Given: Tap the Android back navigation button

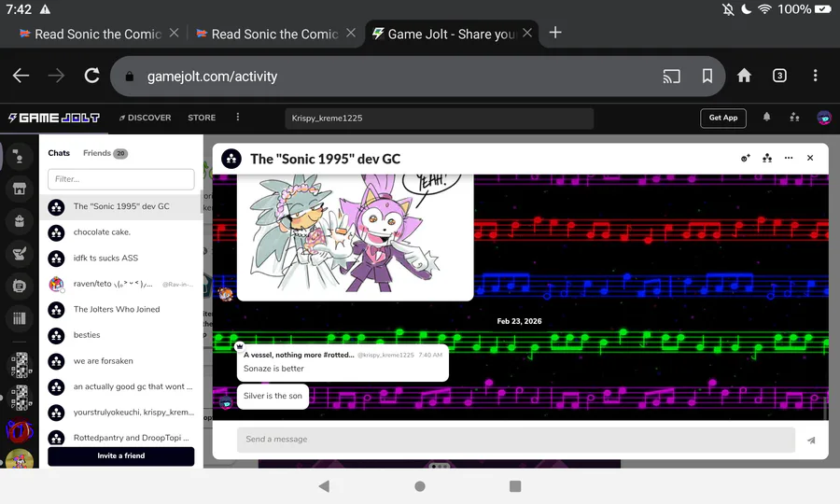Looking at the screenshot, I should pos(324,486).
